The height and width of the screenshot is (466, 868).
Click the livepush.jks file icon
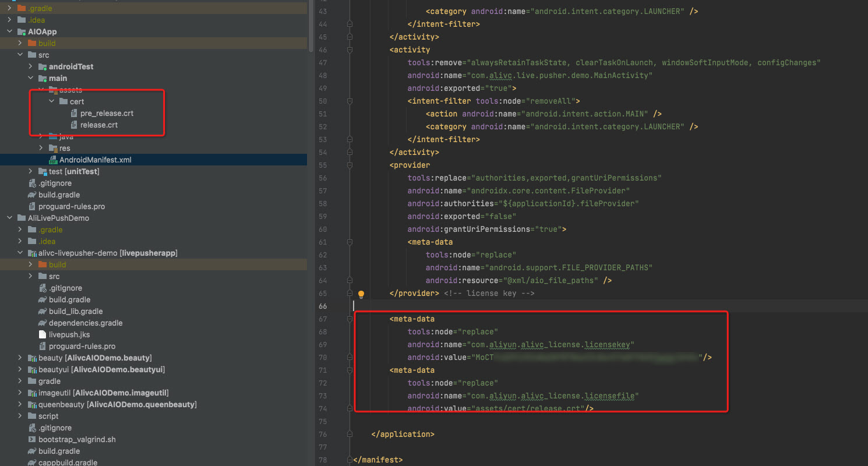coord(43,334)
